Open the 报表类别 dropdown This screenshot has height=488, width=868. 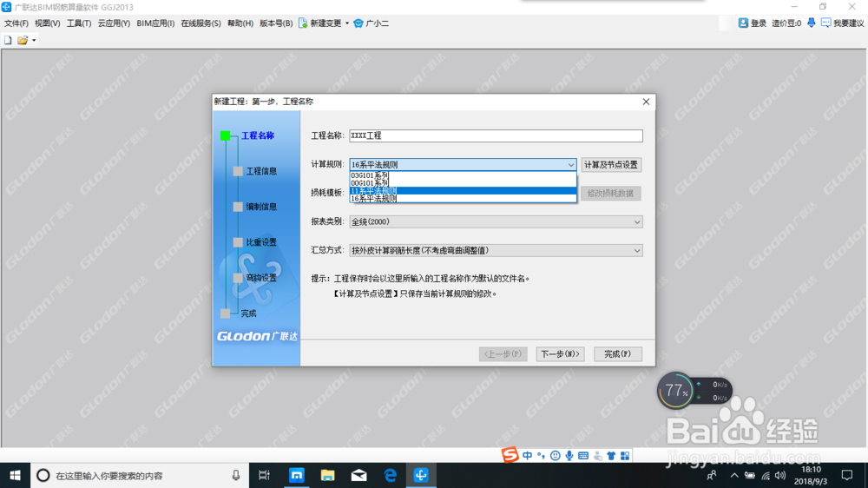(496, 221)
